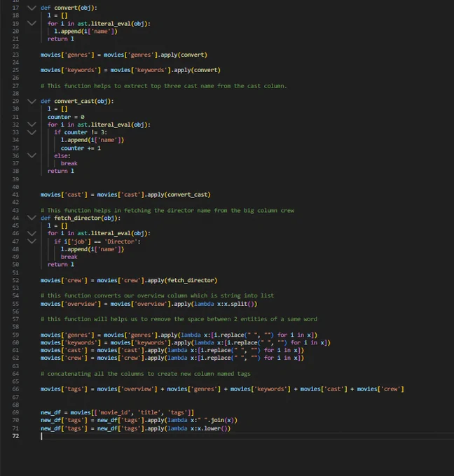Fold the 'if counter != 3' block
Screen dimensions: 454x476
[32, 132]
